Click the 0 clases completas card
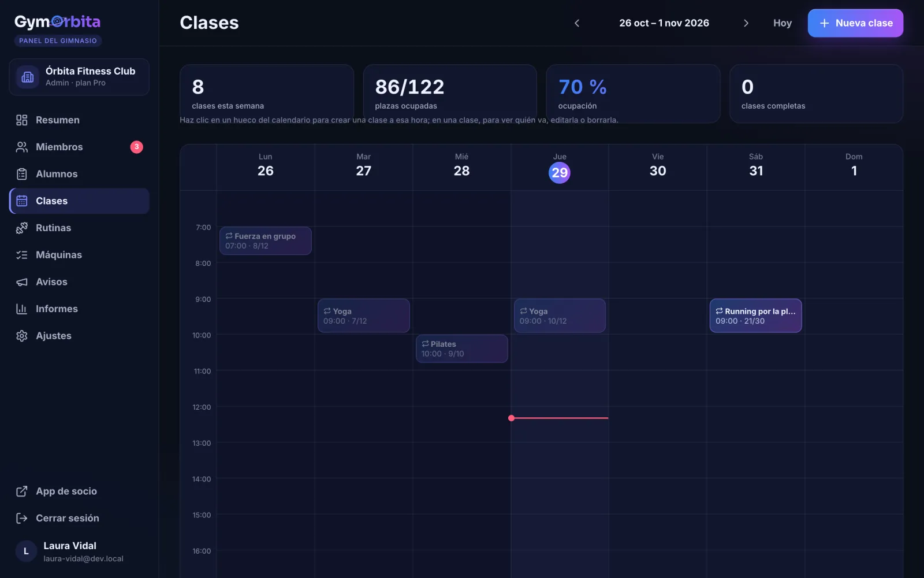The width and height of the screenshot is (924, 578). pyautogui.click(x=816, y=94)
